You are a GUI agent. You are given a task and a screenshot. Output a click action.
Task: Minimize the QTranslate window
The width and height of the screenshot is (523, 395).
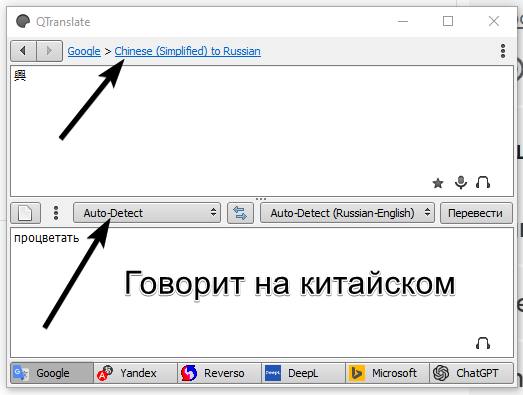point(403,21)
